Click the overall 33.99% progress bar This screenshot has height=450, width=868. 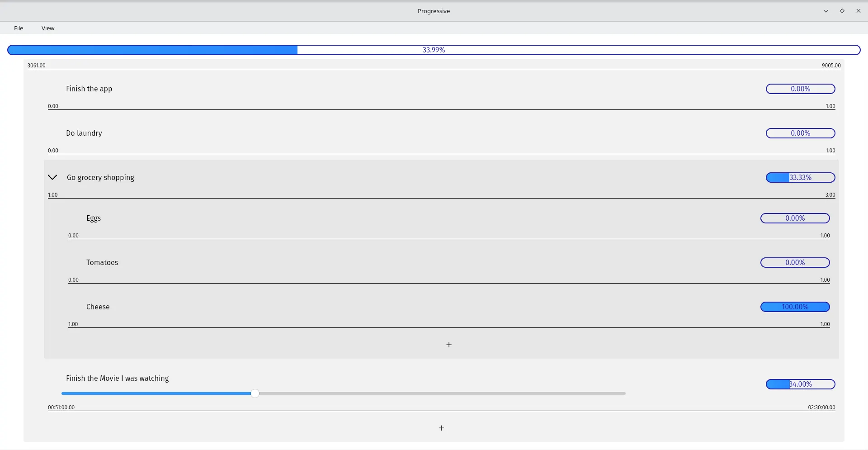coord(434,50)
